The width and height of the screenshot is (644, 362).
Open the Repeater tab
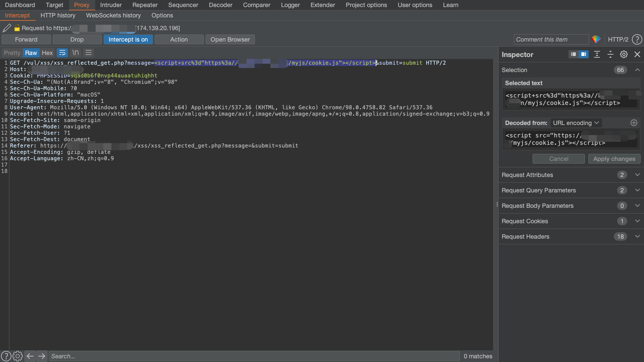click(x=145, y=5)
